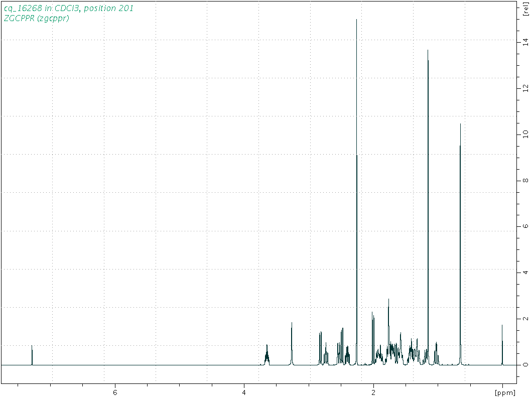
Task: Click the '2' ppm tick label on the horizontal axis
Action: (373, 392)
